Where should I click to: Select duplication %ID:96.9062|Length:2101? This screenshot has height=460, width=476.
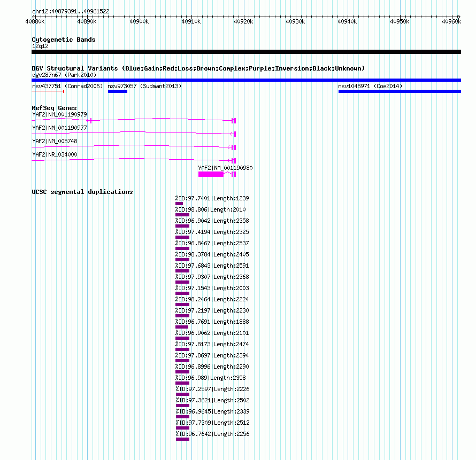[x=182, y=338]
